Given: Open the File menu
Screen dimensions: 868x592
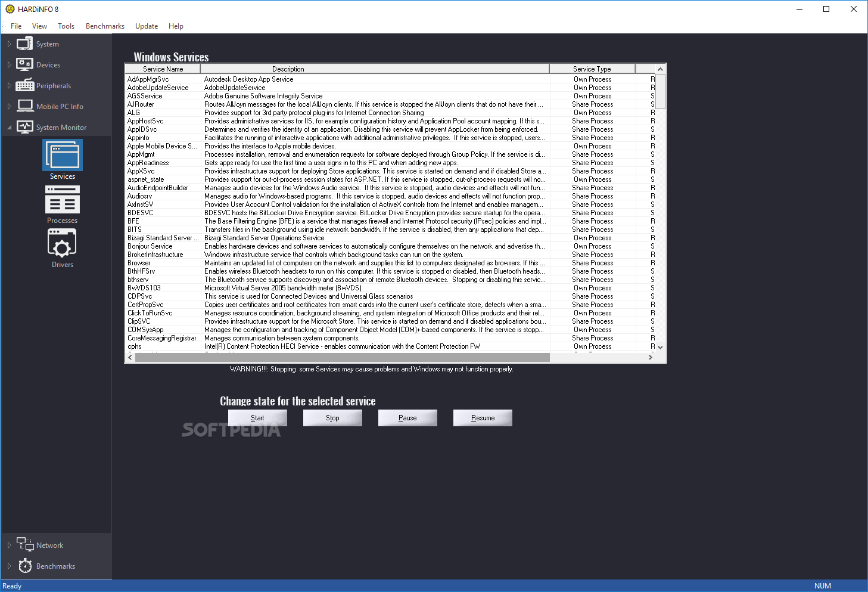Looking at the screenshot, I should pyautogui.click(x=16, y=26).
